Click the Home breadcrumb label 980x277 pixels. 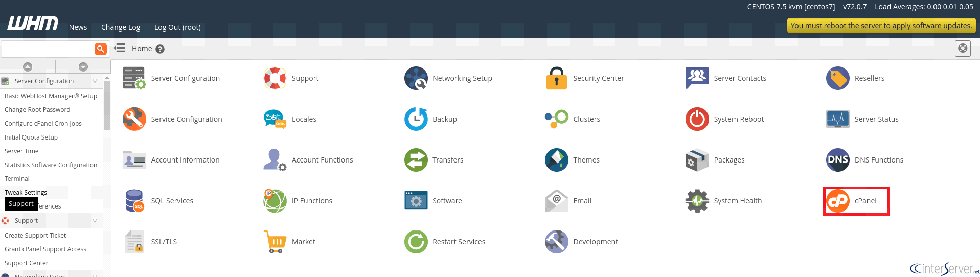142,49
